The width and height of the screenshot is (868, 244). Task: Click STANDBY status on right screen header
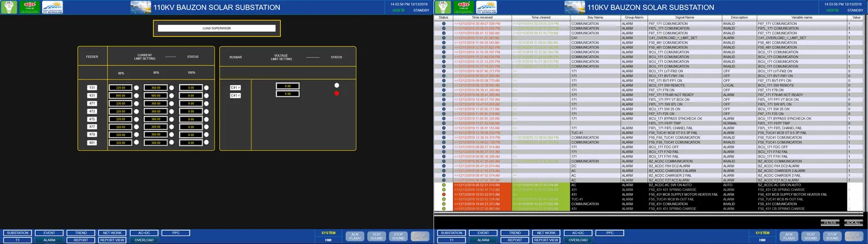click(855, 10)
